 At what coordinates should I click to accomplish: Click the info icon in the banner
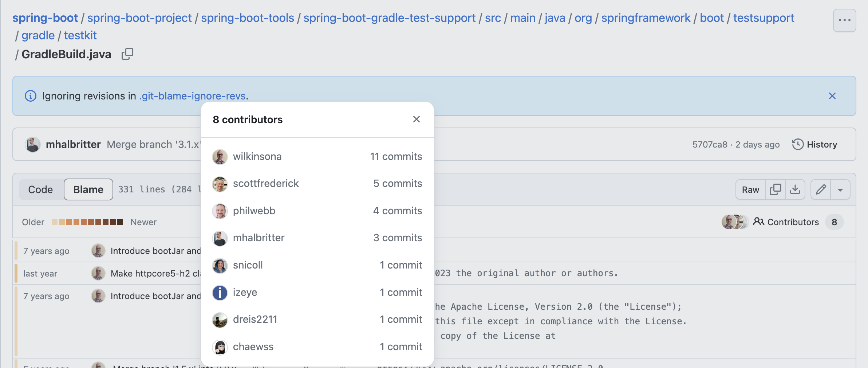coord(30,96)
